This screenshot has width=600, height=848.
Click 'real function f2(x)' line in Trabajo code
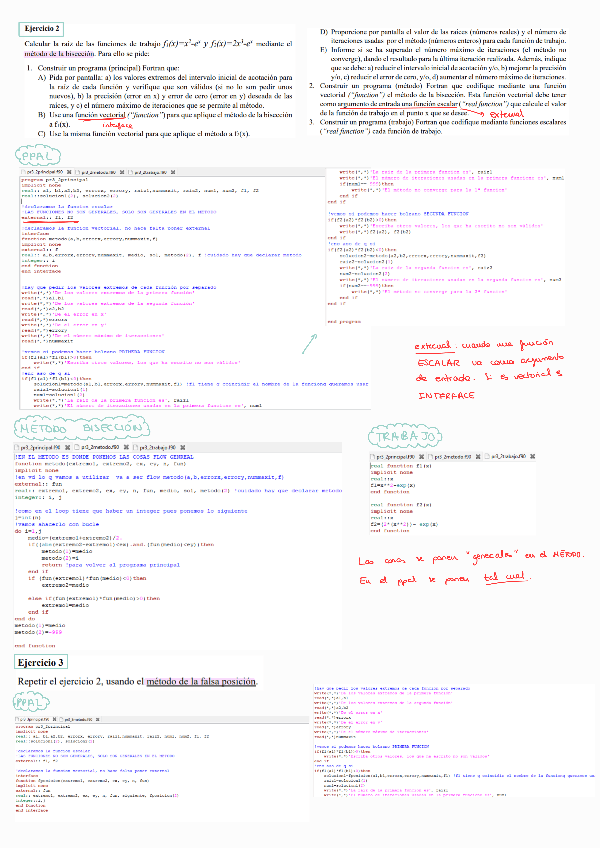pyautogui.click(x=401, y=505)
